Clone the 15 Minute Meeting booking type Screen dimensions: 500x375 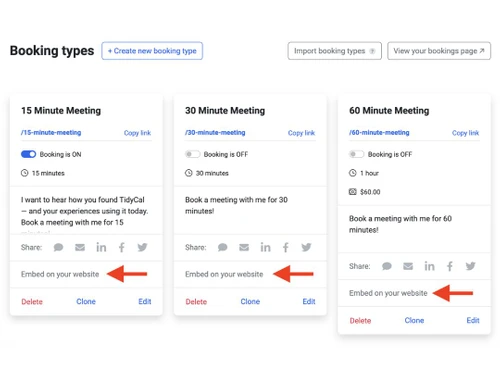[86, 301]
